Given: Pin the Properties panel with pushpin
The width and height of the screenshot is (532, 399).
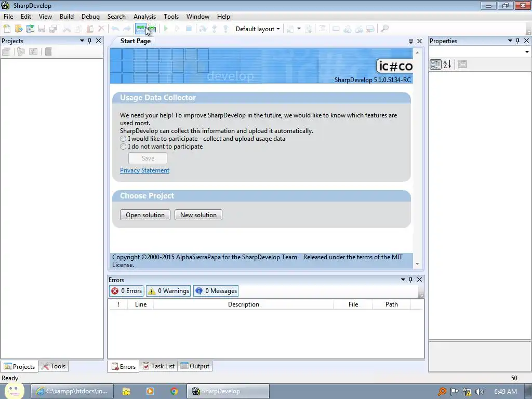Looking at the screenshot, I should (x=517, y=41).
